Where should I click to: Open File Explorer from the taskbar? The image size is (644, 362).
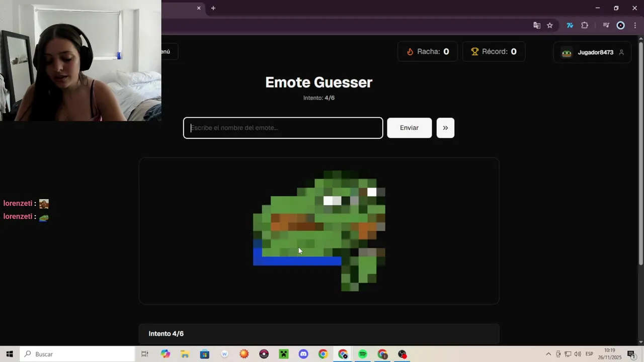pos(185,354)
